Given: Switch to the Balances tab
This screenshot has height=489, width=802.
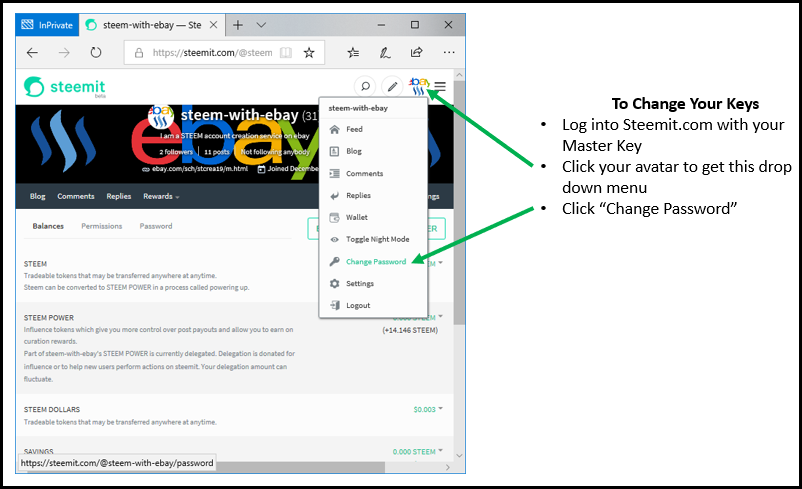Looking at the screenshot, I should point(48,226).
